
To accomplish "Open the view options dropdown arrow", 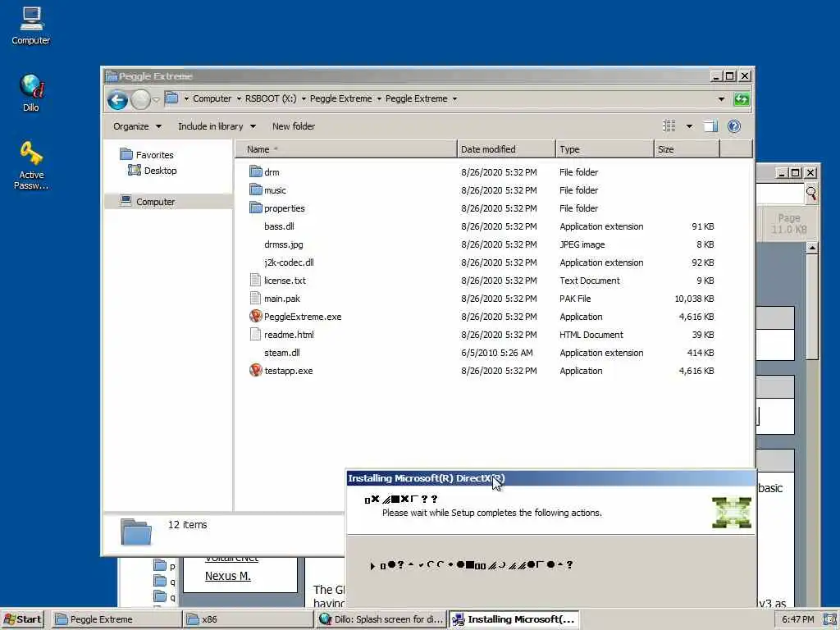I will coord(689,126).
